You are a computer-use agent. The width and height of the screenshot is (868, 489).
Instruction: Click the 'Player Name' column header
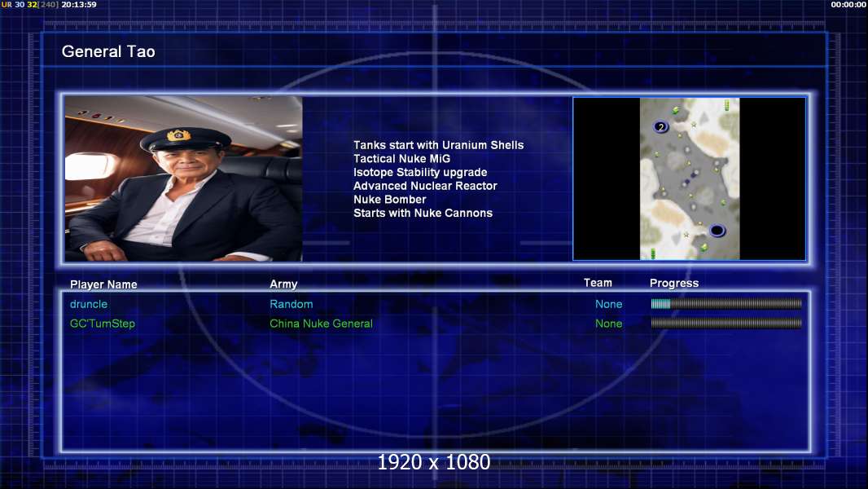tap(103, 284)
